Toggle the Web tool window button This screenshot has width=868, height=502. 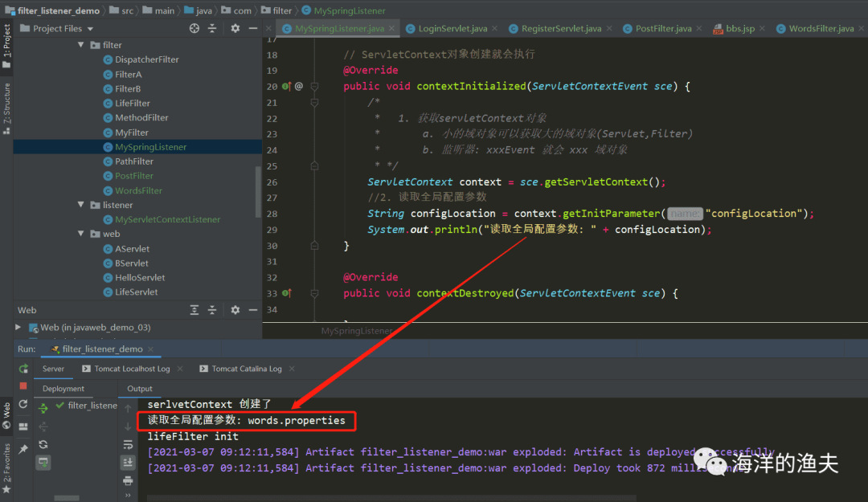[6, 416]
